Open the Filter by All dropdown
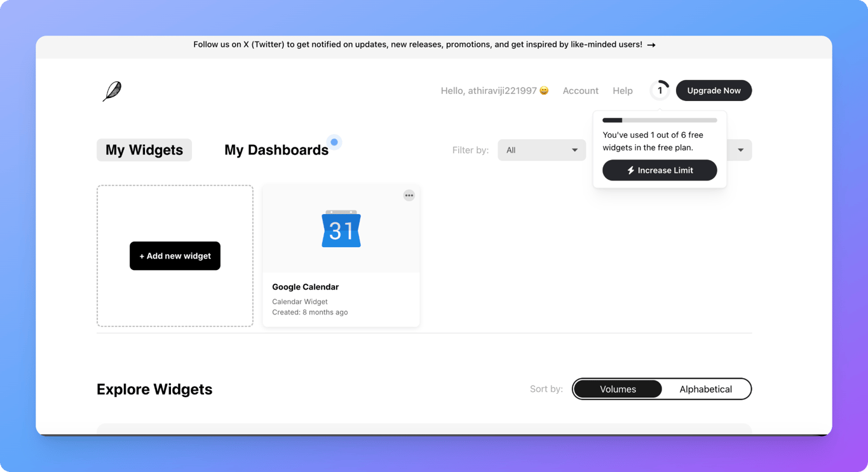Viewport: 868px width, 472px height. pyautogui.click(x=541, y=150)
